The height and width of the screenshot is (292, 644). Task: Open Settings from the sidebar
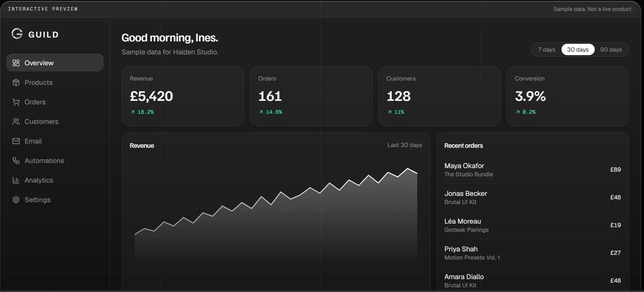click(55, 200)
